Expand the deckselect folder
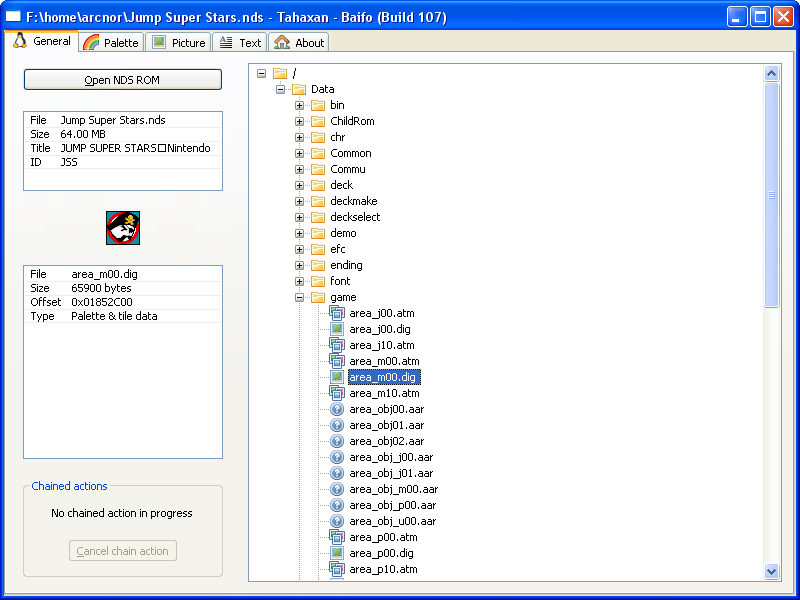Image resolution: width=800 pixels, height=600 pixels. 299,217
